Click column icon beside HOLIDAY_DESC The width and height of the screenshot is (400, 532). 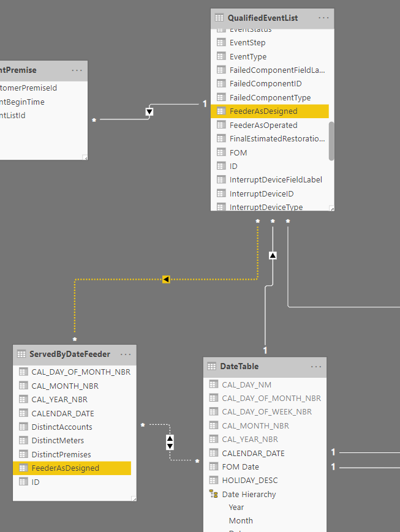point(214,480)
